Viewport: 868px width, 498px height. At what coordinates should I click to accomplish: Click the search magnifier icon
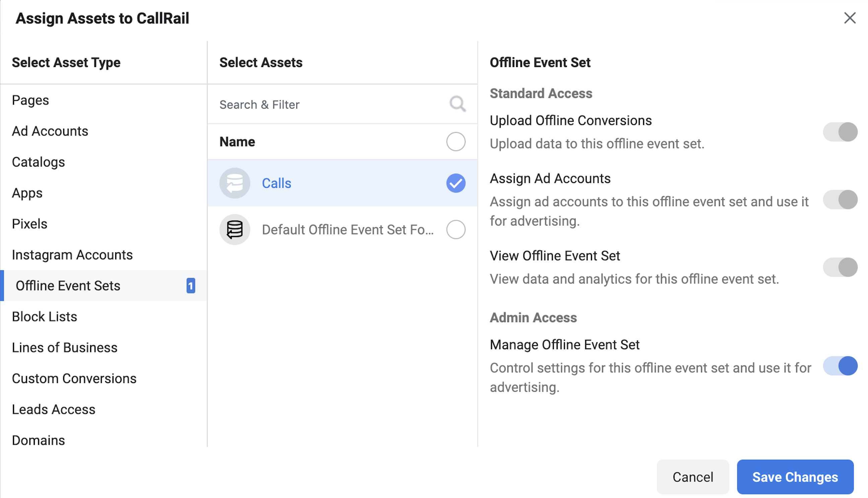458,104
